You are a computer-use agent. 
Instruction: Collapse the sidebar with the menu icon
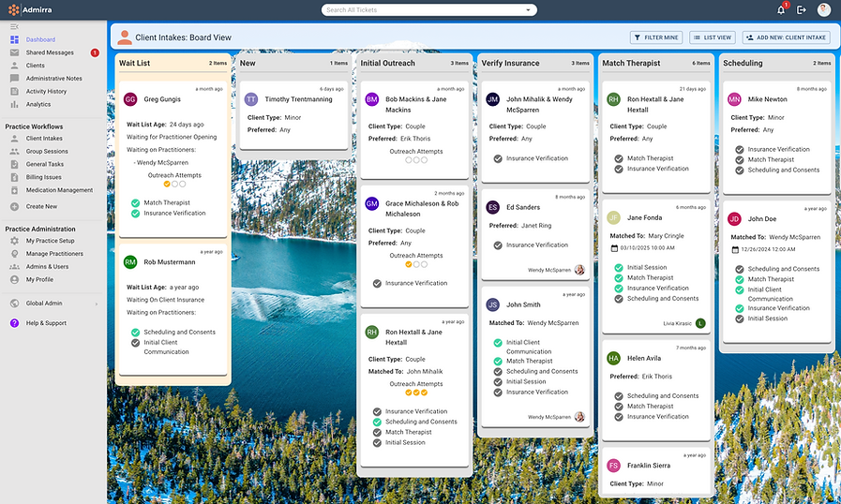pyautogui.click(x=14, y=26)
